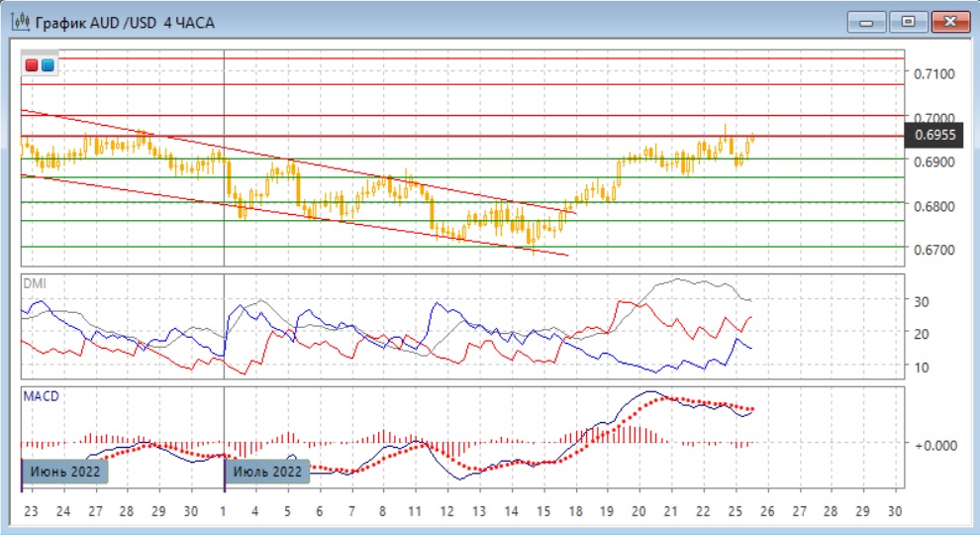The width and height of the screenshot is (980, 535).
Task: Click the red square chart button
Action: (33, 65)
